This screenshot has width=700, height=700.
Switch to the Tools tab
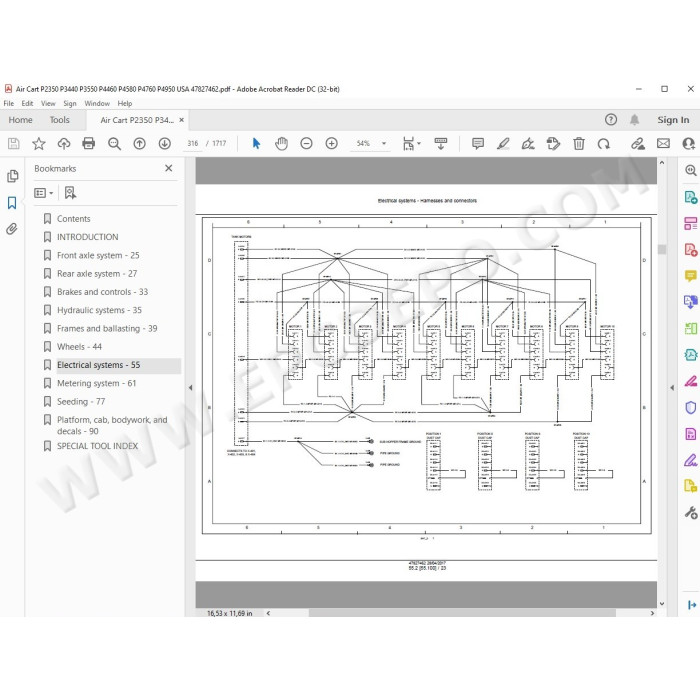click(59, 120)
